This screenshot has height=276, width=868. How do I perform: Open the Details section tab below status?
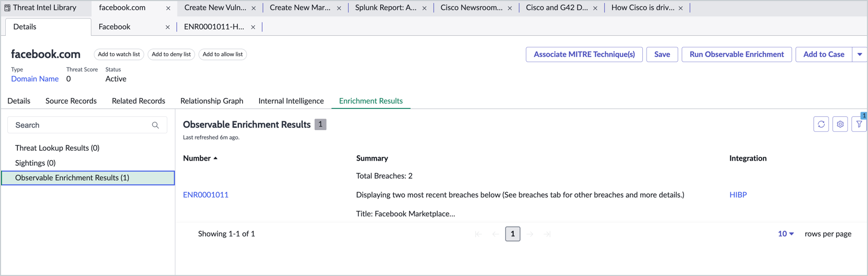18,101
